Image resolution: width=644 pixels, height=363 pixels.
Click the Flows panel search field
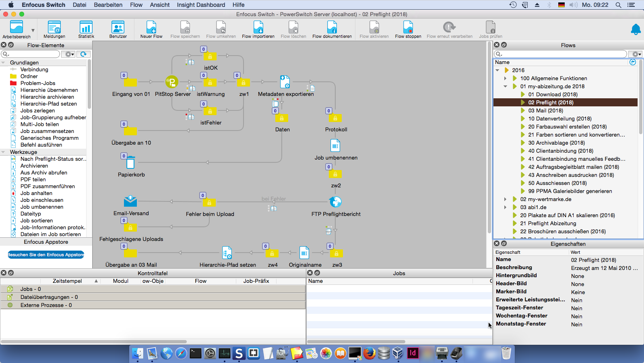(x=561, y=54)
